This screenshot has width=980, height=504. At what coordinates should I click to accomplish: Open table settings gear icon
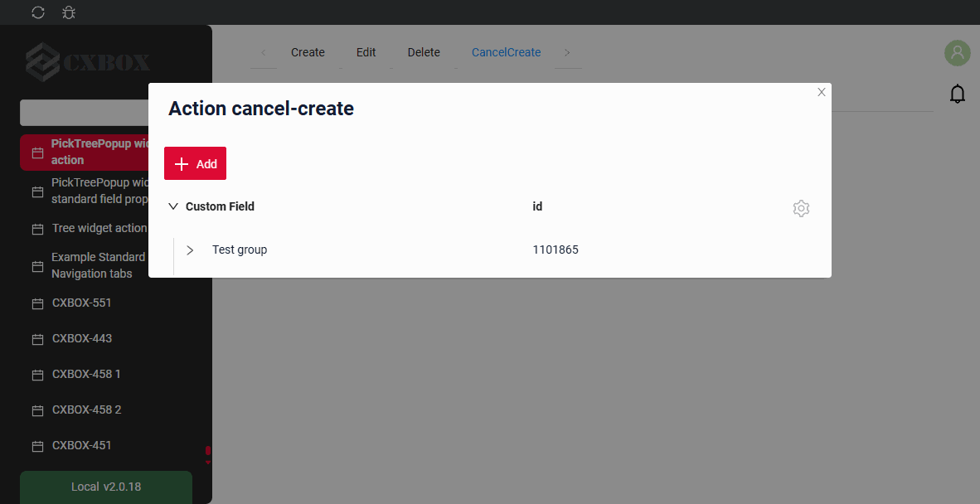[x=801, y=208]
